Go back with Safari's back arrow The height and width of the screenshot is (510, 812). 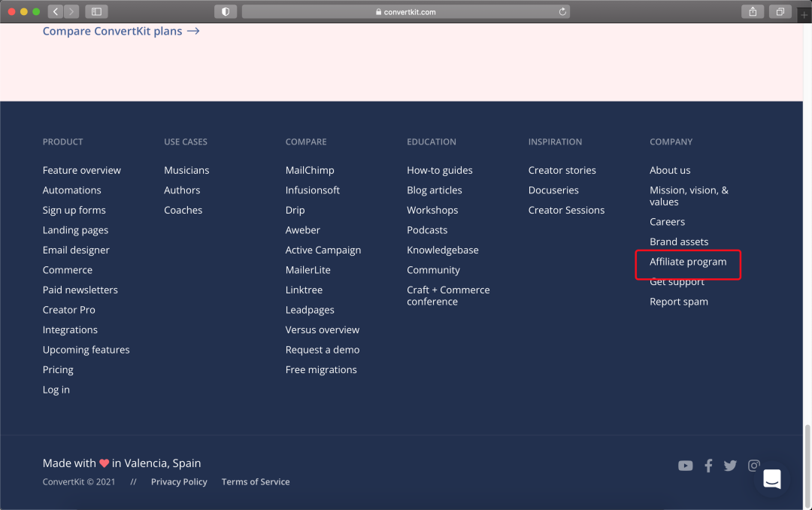coord(56,11)
